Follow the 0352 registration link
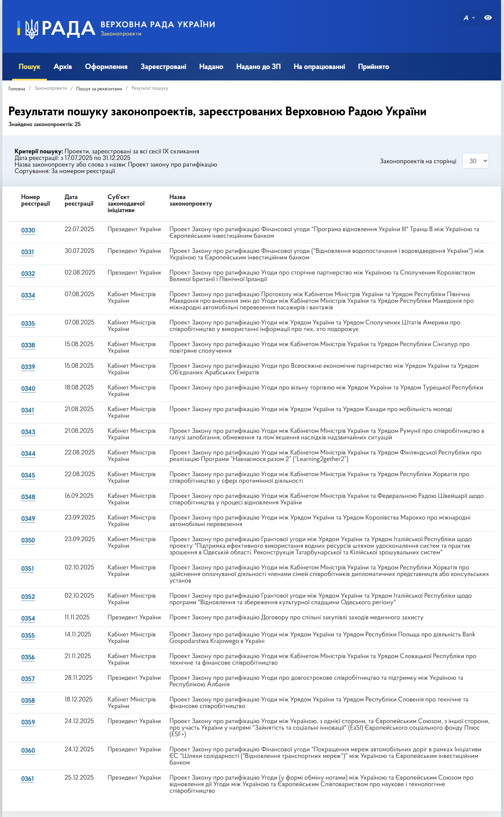 coord(28,597)
